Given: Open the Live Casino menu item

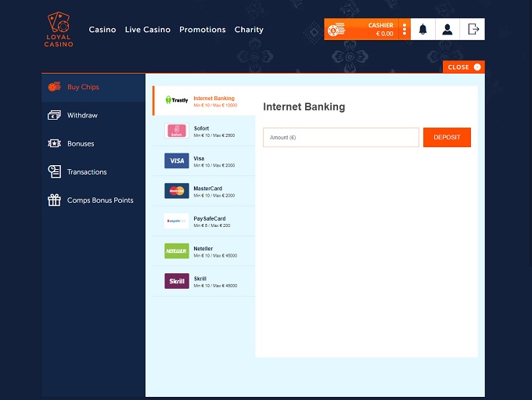Looking at the screenshot, I should click(147, 30).
